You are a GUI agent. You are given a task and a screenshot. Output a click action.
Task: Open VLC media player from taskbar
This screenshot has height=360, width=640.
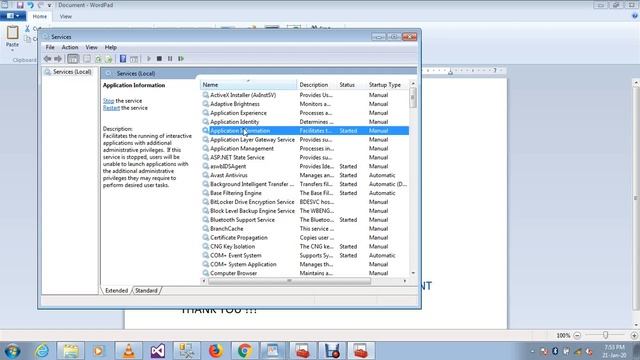tap(129, 351)
